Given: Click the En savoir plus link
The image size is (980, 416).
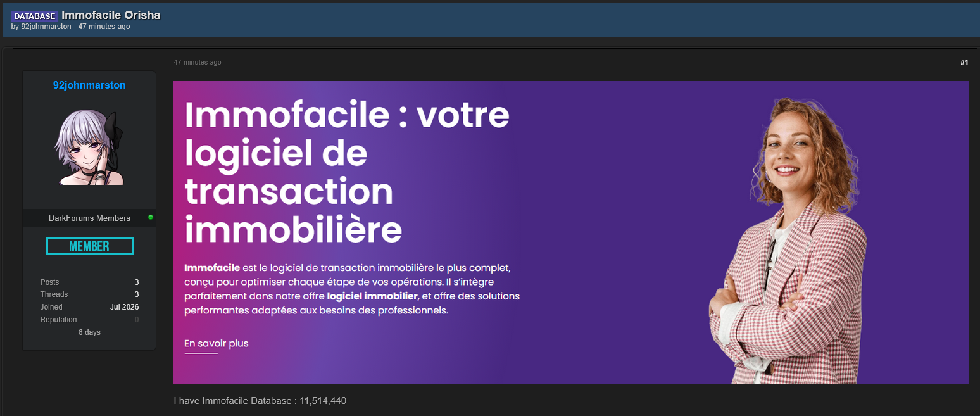Looking at the screenshot, I should click(x=217, y=343).
